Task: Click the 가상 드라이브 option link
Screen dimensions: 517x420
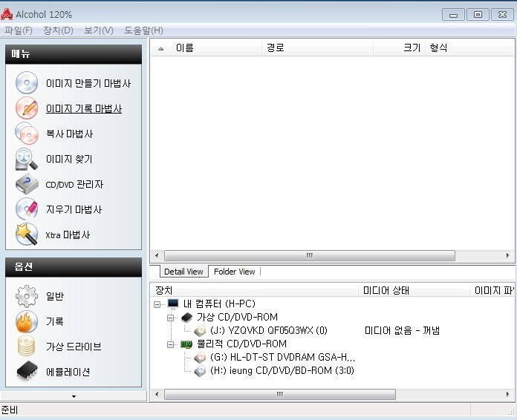Action: click(x=74, y=347)
